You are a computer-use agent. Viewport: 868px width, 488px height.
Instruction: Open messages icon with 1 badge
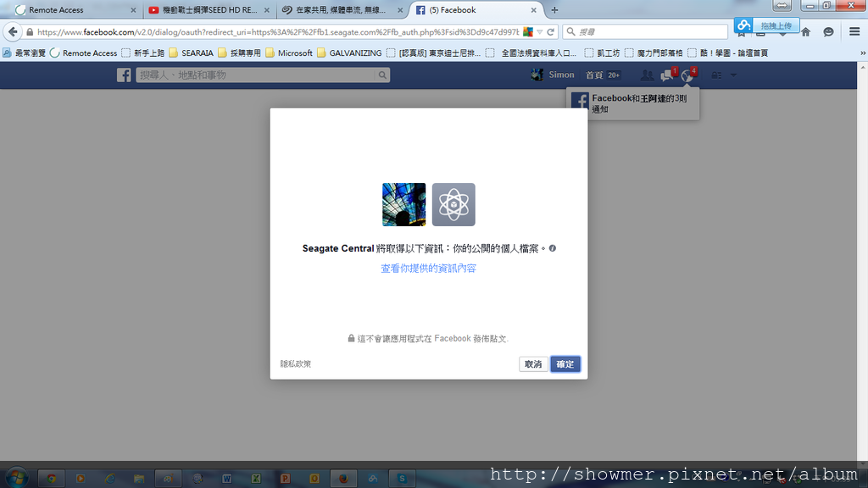coord(668,75)
